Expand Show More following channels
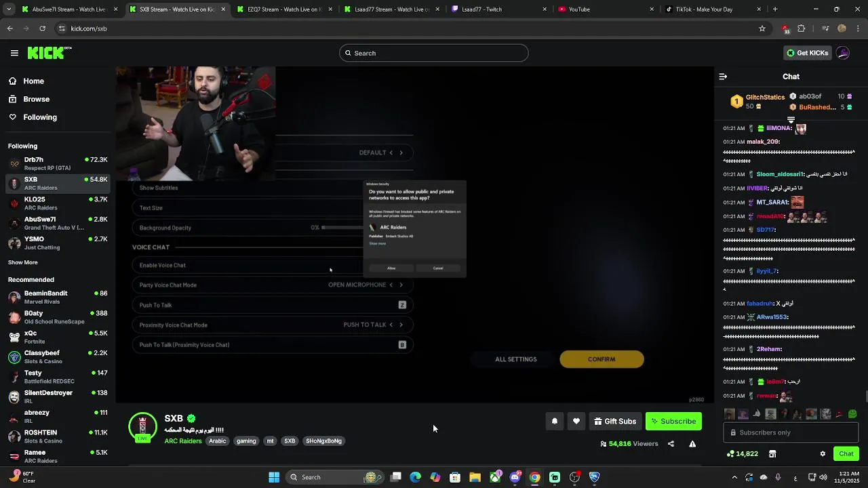The width and height of the screenshot is (868, 488). [23, 262]
